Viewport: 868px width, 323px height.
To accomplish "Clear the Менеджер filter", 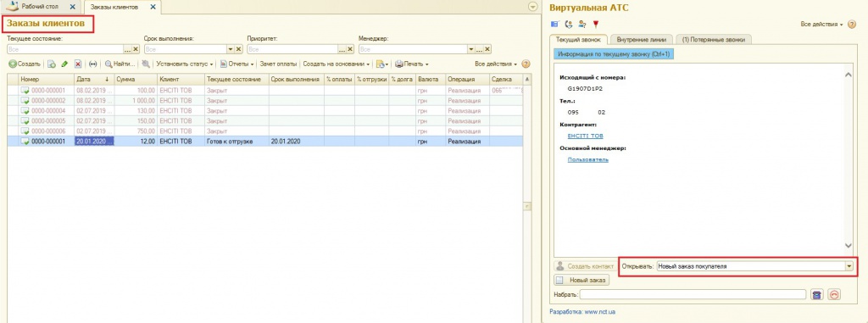I will [487, 50].
